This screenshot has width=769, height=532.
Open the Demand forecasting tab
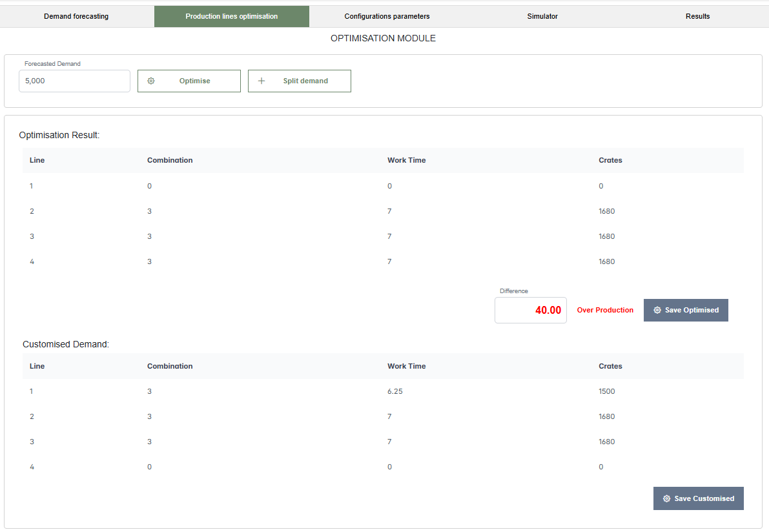point(76,17)
